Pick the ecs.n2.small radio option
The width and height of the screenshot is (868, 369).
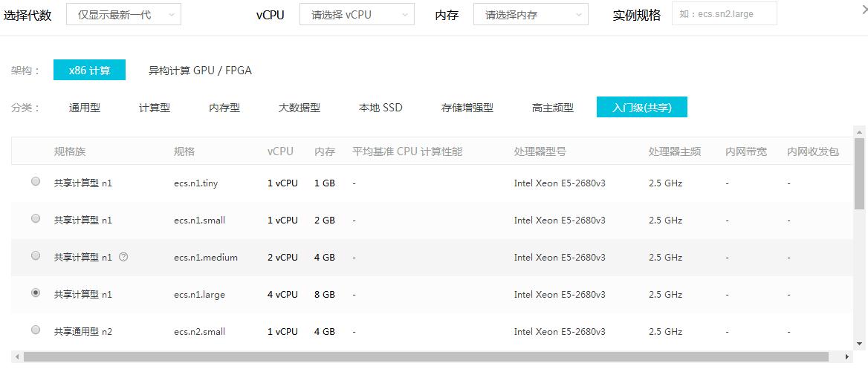[x=36, y=330]
